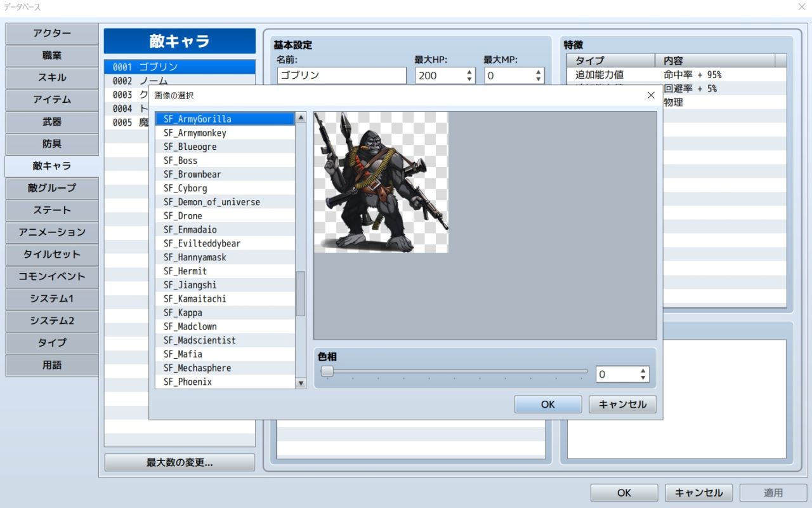
Task: Switch to the アニメーション tab
Action: (x=52, y=232)
